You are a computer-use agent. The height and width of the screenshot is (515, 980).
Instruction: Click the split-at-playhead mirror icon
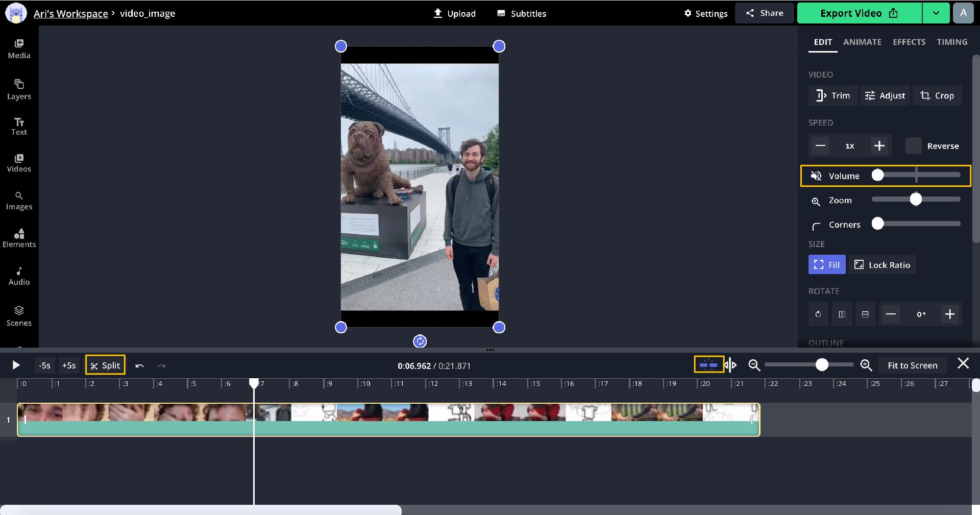tap(730, 365)
